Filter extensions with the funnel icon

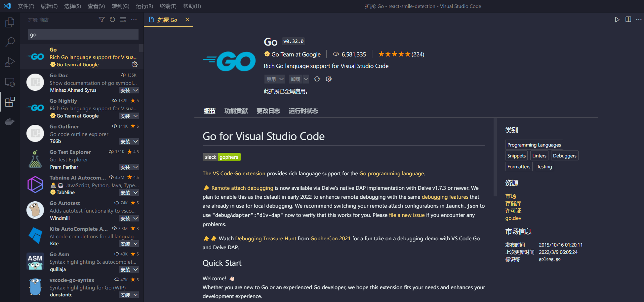pos(101,20)
